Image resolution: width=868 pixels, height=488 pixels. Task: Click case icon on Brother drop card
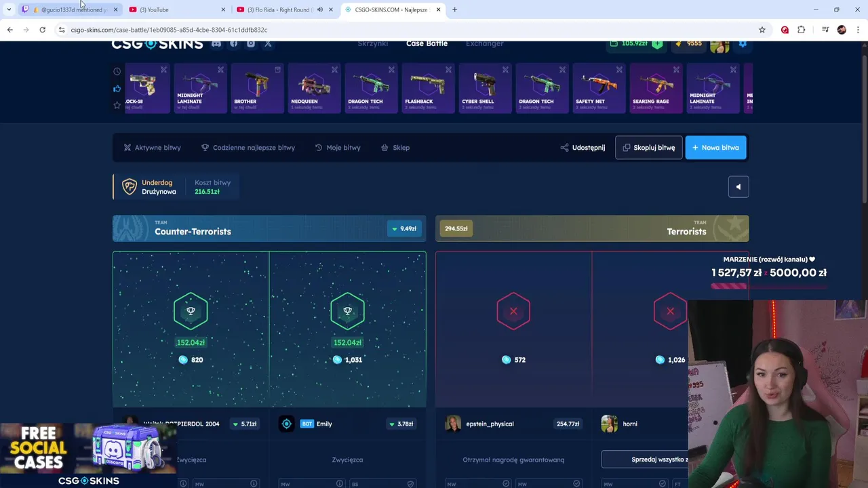click(277, 70)
